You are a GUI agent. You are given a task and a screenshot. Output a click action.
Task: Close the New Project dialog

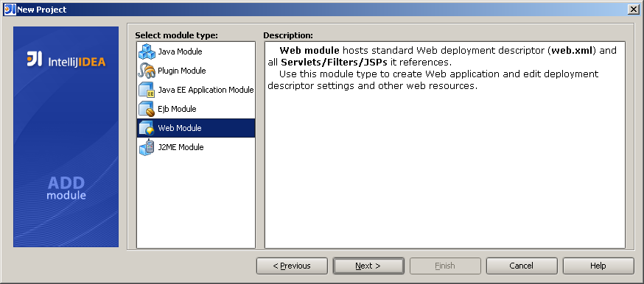pyautogui.click(x=633, y=10)
